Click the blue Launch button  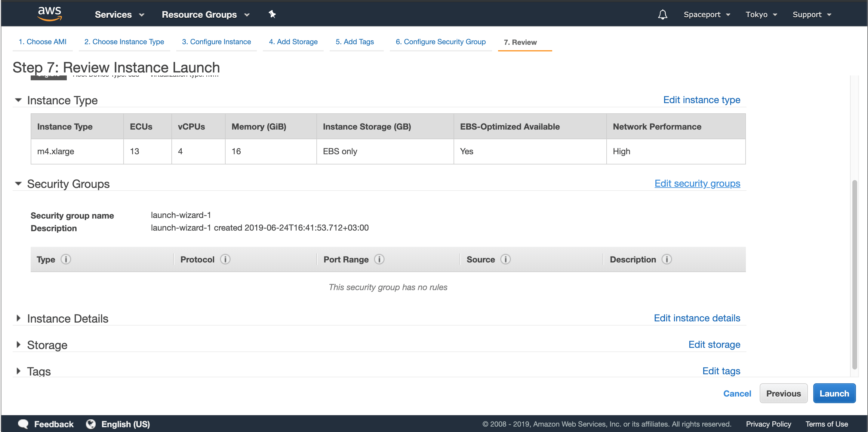(x=834, y=393)
